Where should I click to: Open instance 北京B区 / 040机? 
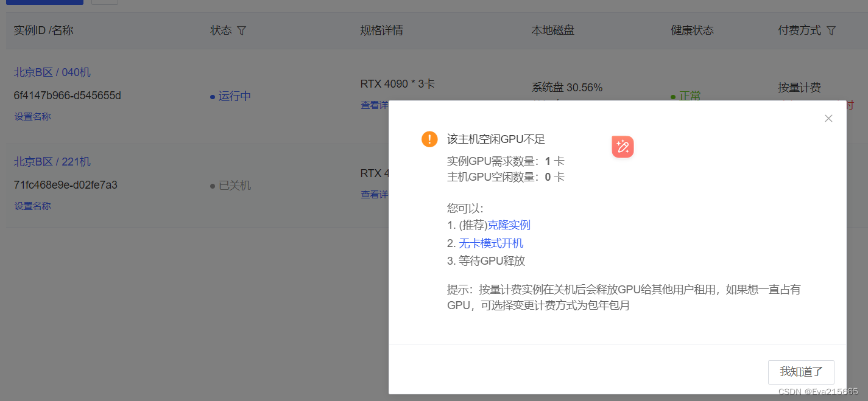[52, 72]
